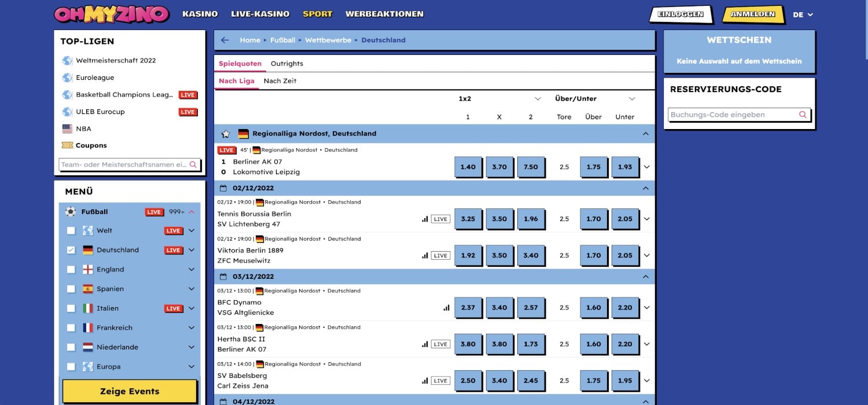Image resolution: width=868 pixels, height=405 pixels.
Task: Click the Einloggen button
Action: (681, 14)
